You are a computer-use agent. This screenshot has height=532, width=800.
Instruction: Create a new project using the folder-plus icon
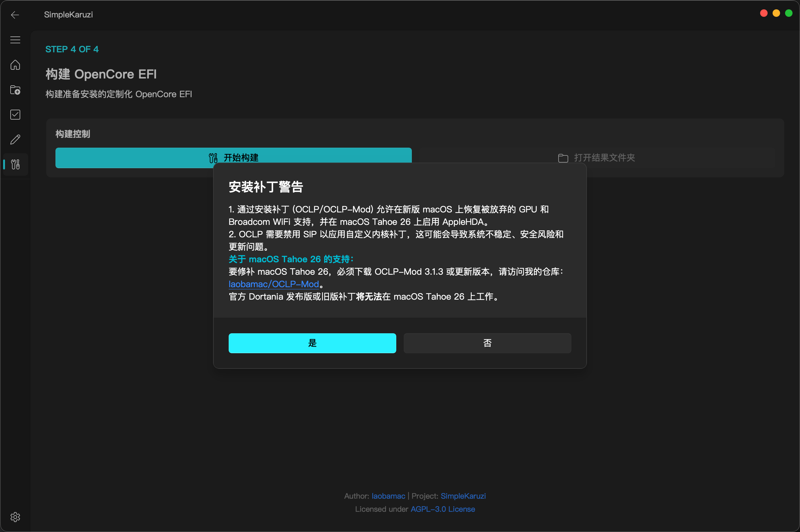pos(15,90)
